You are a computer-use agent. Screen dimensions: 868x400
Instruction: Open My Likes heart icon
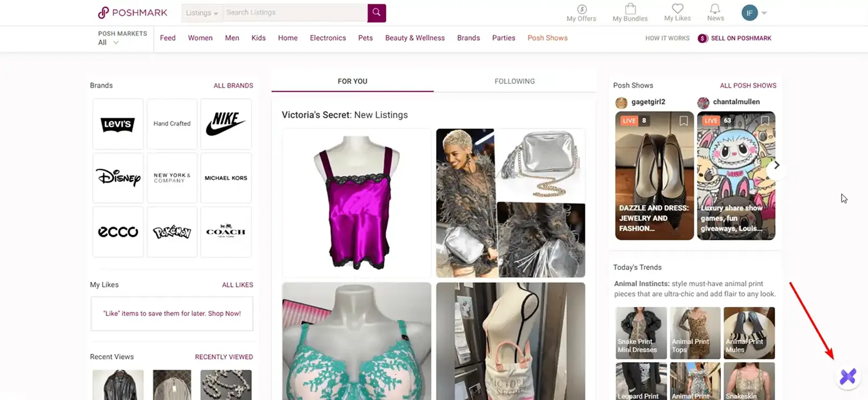[x=678, y=9]
